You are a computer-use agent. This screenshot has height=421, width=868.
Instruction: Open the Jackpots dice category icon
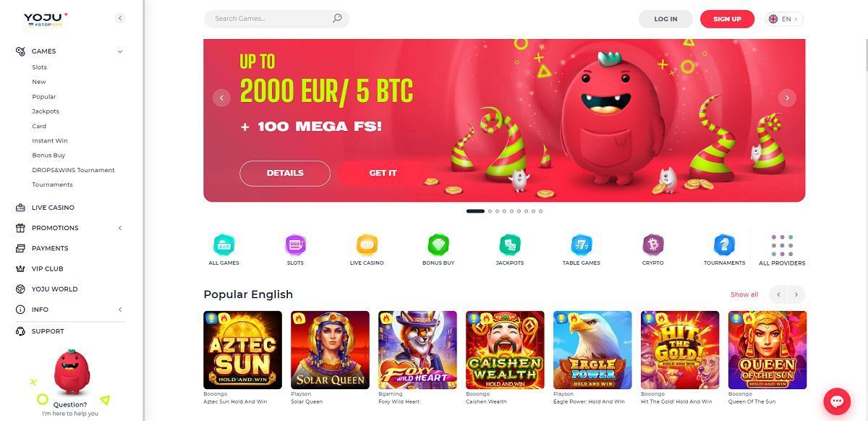pos(510,244)
